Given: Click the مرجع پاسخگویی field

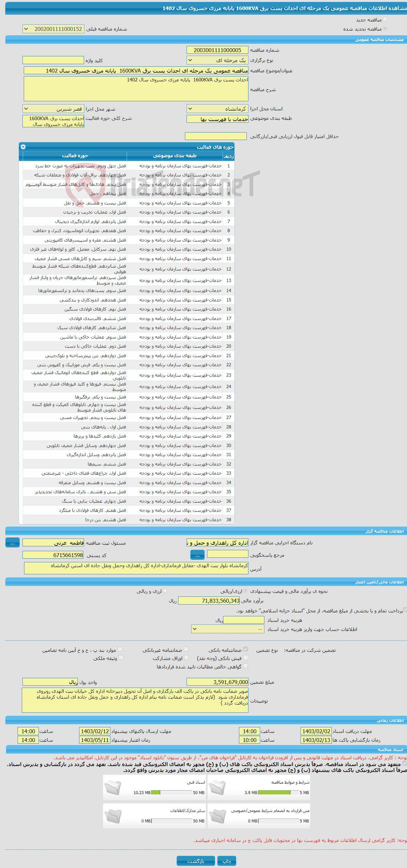Looking at the screenshot, I should [x=228, y=554].
